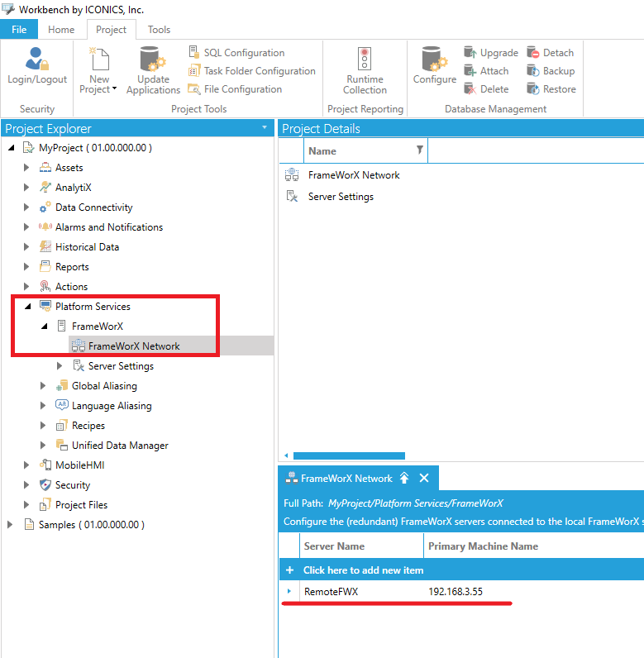The image size is (644, 658).
Task: Click the Backup database icon
Action: pos(533,71)
